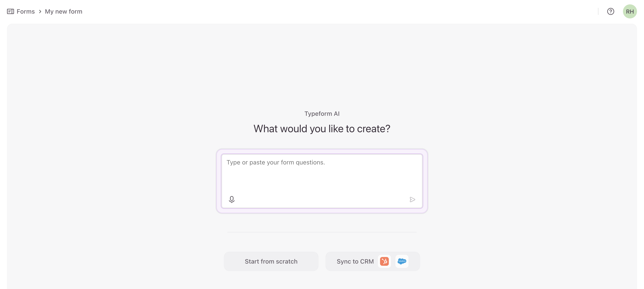This screenshot has width=644, height=289.
Task: Click the Forms panel icon in breadcrumb
Action: (10, 11)
